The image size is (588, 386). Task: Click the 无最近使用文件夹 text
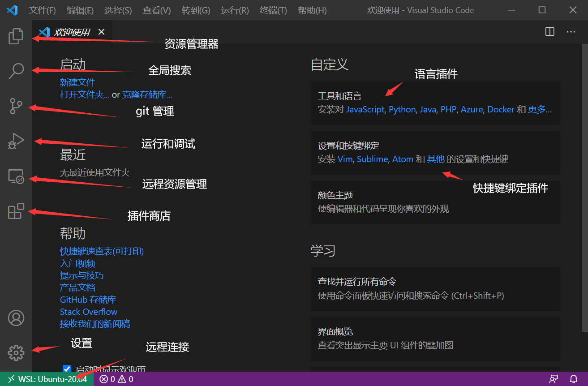[95, 172]
